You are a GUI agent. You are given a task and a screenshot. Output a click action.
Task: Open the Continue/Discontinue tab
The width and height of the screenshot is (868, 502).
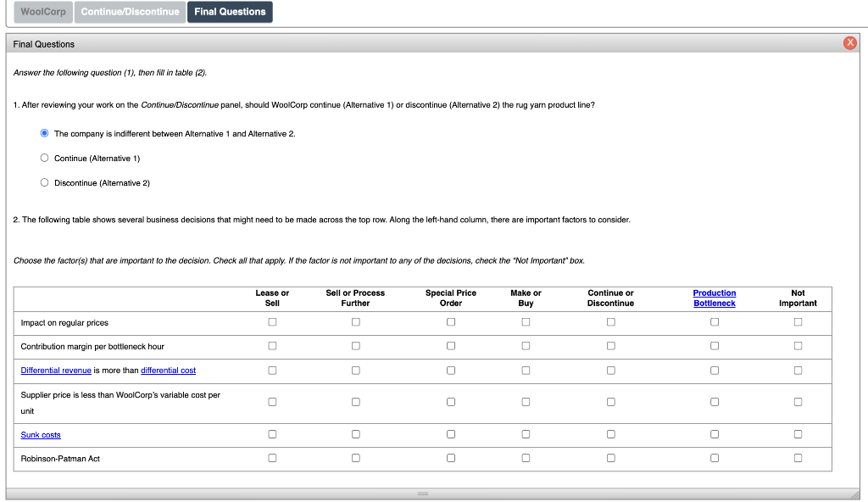coord(129,12)
